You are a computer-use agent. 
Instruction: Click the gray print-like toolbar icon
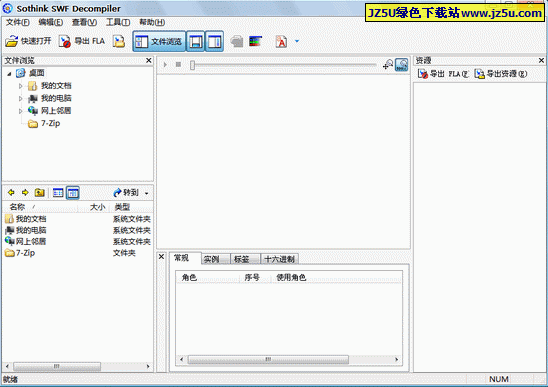pos(237,41)
